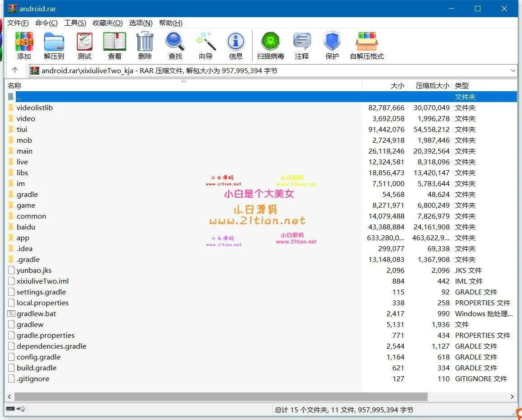The width and height of the screenshot is (522, 420).
Task: Open the 查找 (Find) magnifier icon
Action: point(175,42)
